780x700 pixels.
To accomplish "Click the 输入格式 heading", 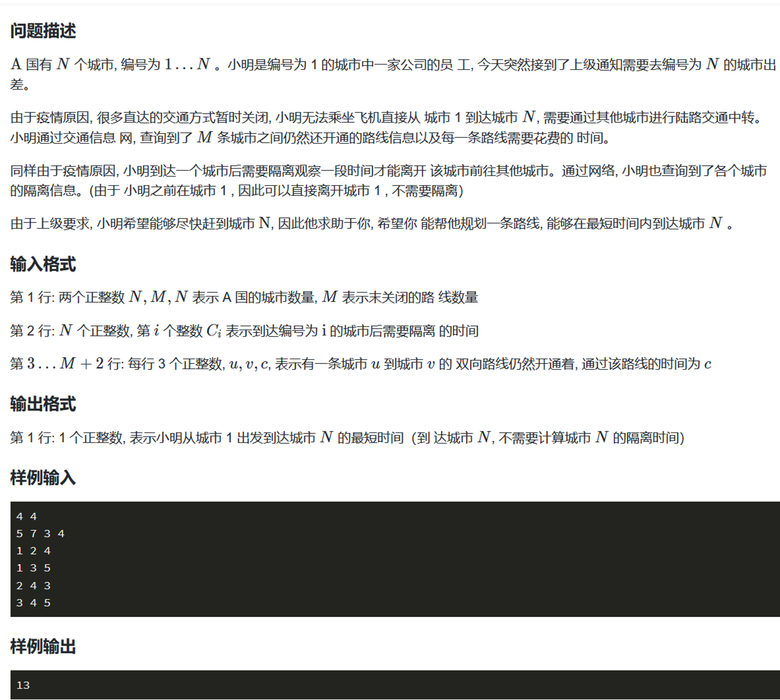I will (x=43, y=264).
